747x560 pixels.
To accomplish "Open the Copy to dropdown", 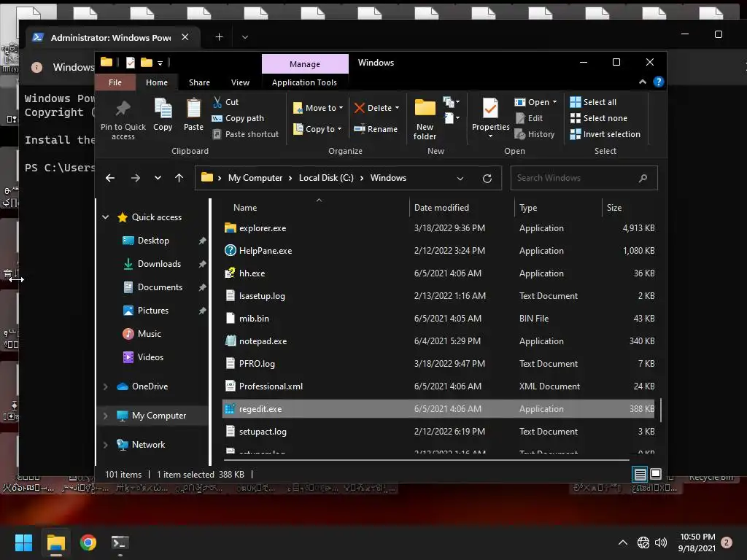I will coord(317,129).
